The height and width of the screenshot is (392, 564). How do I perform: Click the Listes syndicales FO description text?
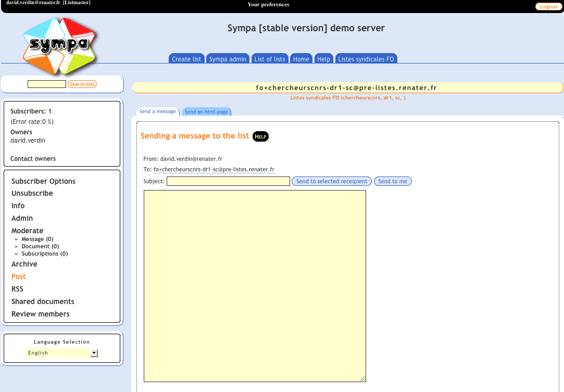pos(348,98)
